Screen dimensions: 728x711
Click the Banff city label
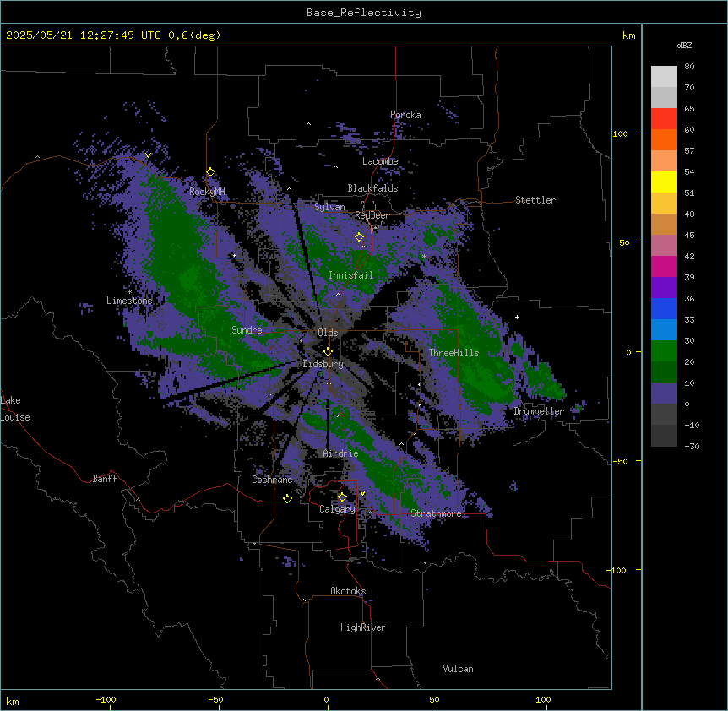[105, 479]
